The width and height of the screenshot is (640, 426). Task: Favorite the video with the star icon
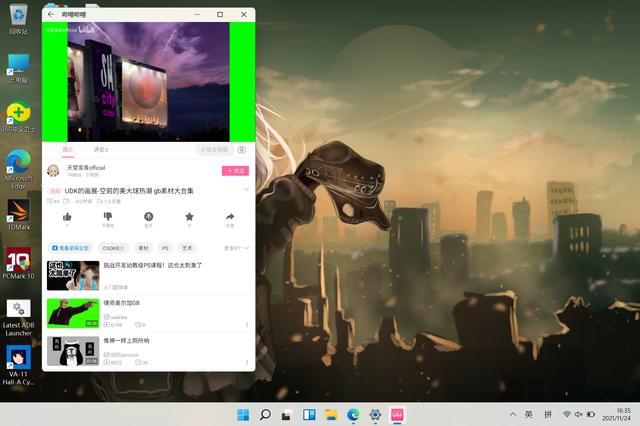189,217
